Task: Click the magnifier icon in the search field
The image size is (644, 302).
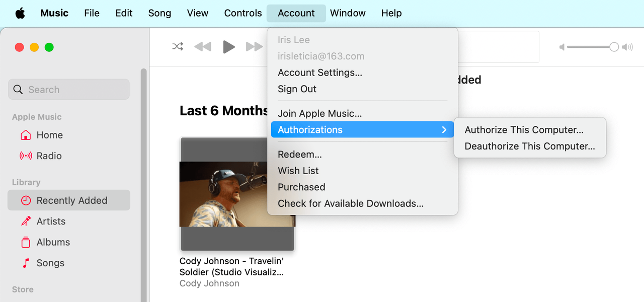Action: coord(18,90)
